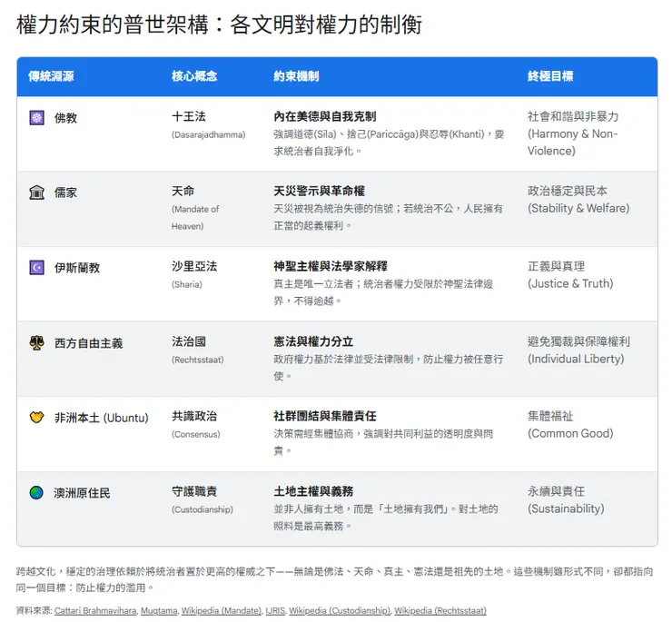672x622 pixels.
Task: Click the 終極目標 column header
Action: [550, 76]
